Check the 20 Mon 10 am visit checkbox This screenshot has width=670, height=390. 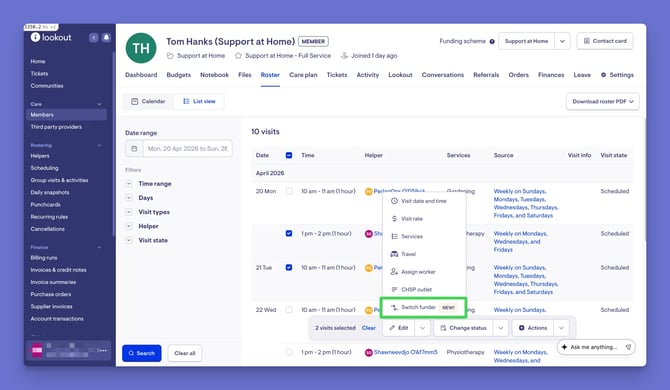pos(289,191)
